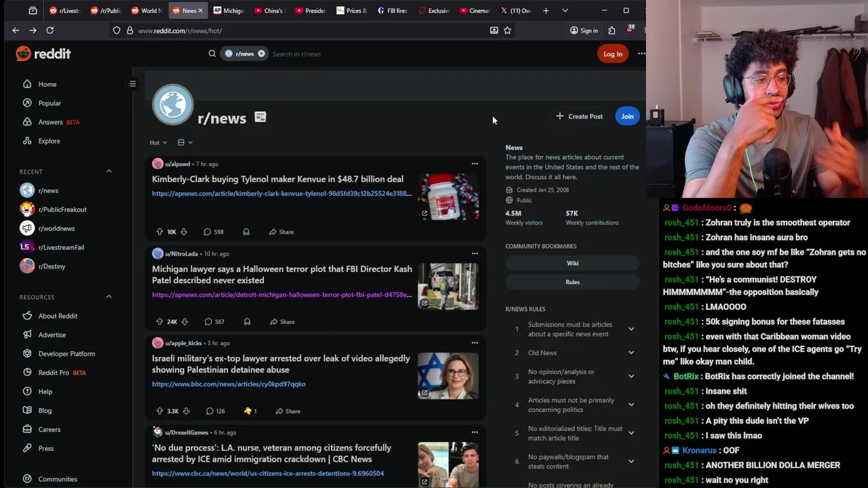
Task: Bookmark this page with star icon
Action: 507,30
